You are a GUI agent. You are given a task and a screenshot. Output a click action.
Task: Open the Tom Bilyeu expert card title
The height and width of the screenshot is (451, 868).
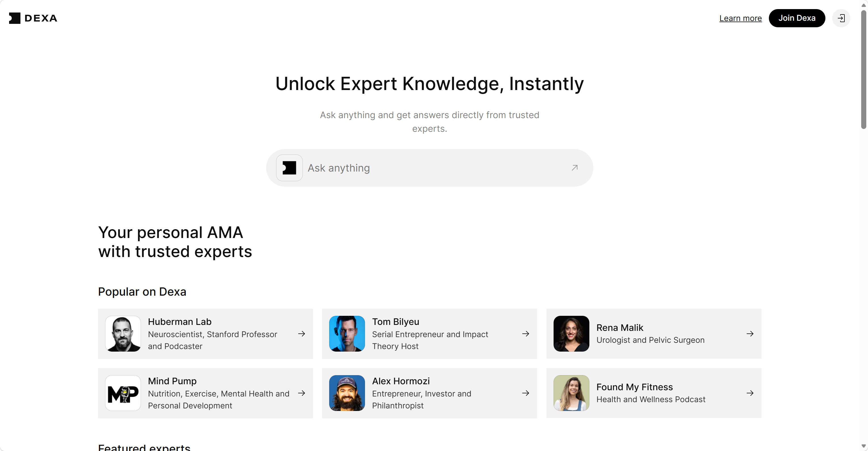coord(396,322)
